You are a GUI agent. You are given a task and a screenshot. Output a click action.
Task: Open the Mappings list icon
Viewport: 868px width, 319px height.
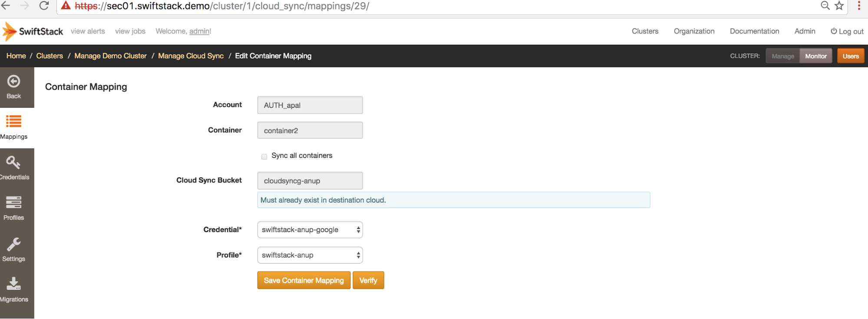coord(13,121)
